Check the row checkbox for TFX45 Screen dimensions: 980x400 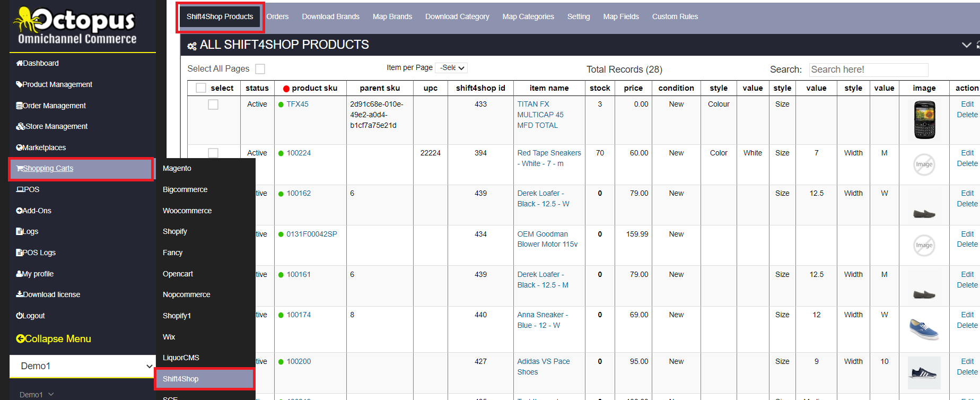tap(213, 105)
